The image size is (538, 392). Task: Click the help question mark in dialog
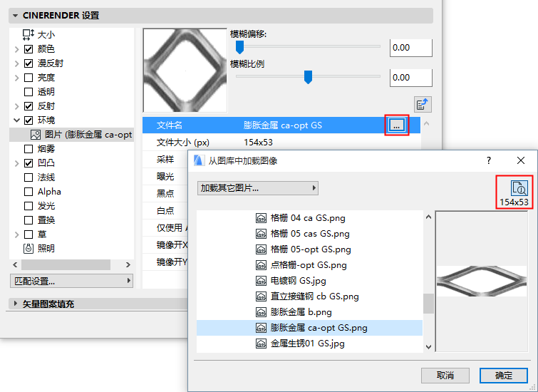pyautogui.click(x=489, y=160)
